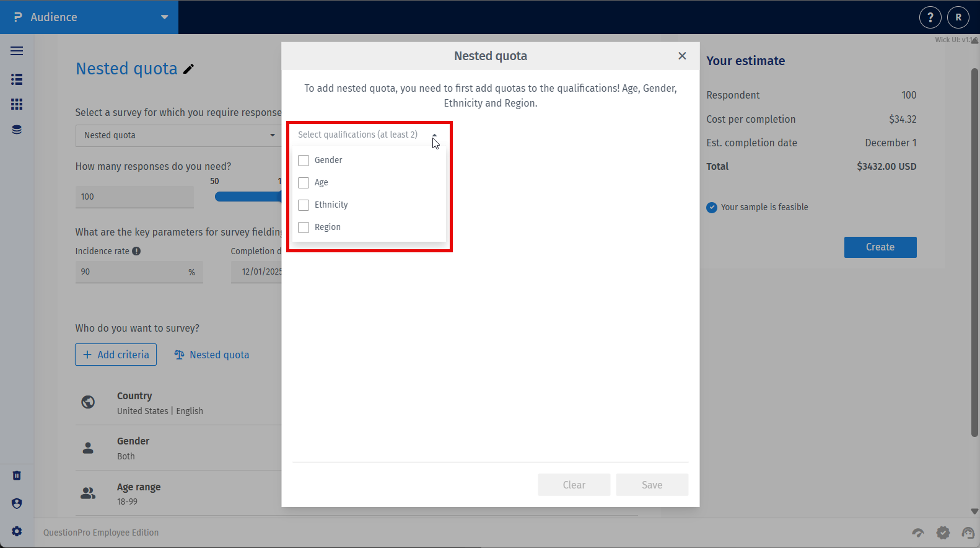Viewport: 980px width, 548px height.
Task: Click the December 1 completion date estimate
Action: [x=891, y=143]
